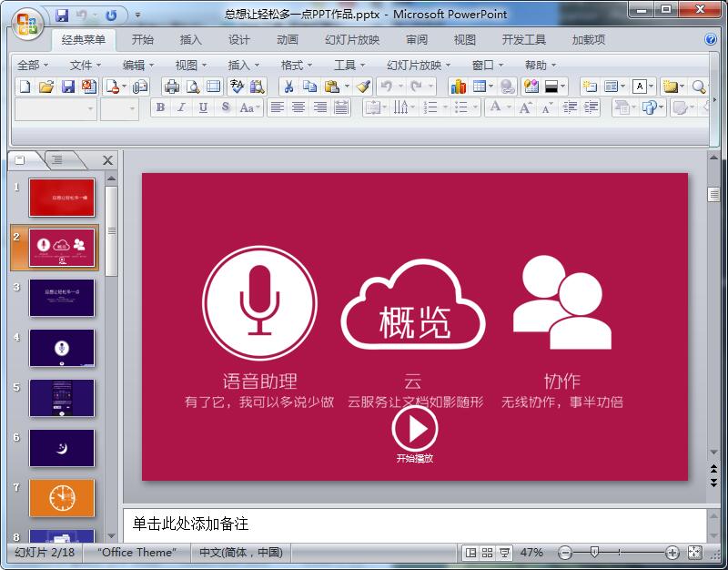Decrease font size
Viewport: 728px width, 570px height.
coord(547,107)
